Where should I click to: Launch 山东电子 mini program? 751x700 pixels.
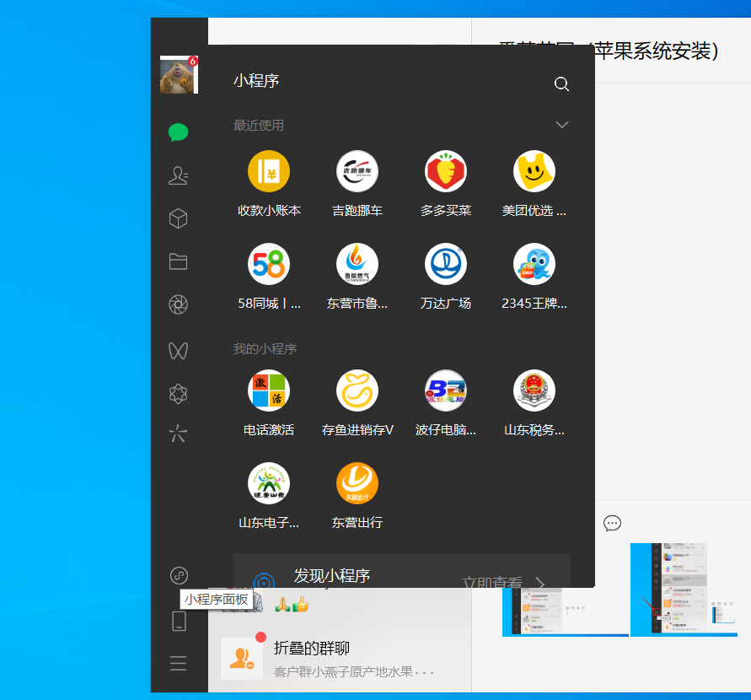coord(269,496)
